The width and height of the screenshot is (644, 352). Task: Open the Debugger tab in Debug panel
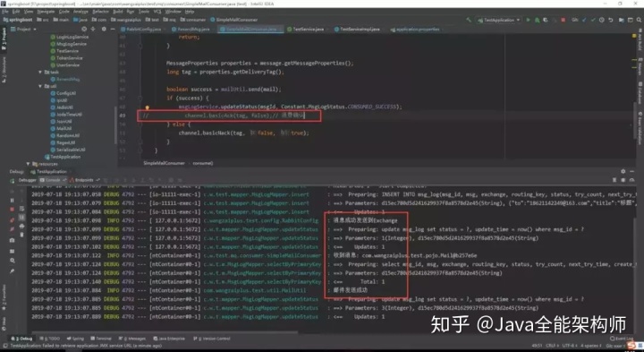tap(28, 180)
